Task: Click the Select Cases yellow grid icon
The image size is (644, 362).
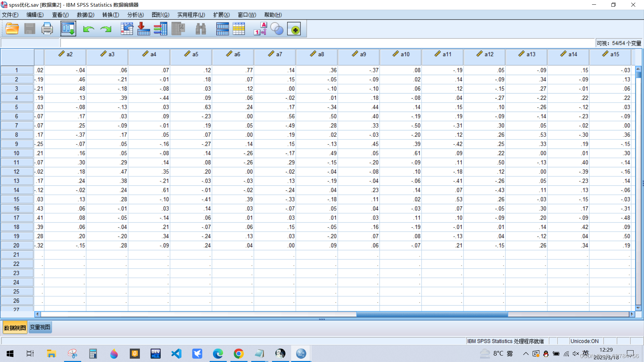Action: pos(239,29)
